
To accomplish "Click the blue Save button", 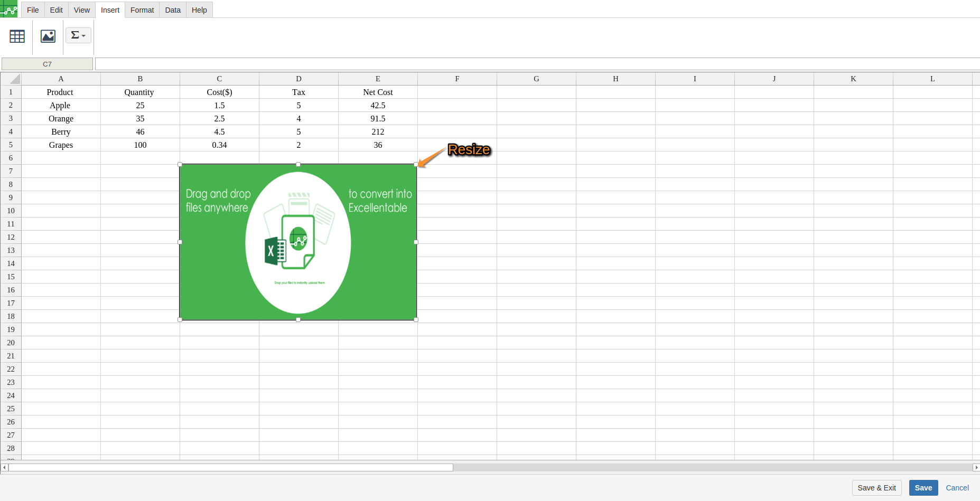I will point(923,488).
